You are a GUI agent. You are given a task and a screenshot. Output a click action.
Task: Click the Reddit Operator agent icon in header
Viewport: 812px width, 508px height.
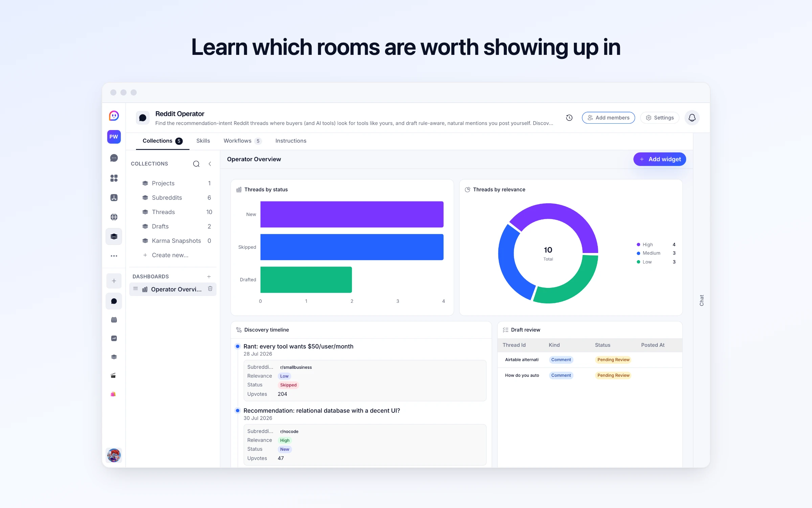pyautogui.click(x=143, y=118)
